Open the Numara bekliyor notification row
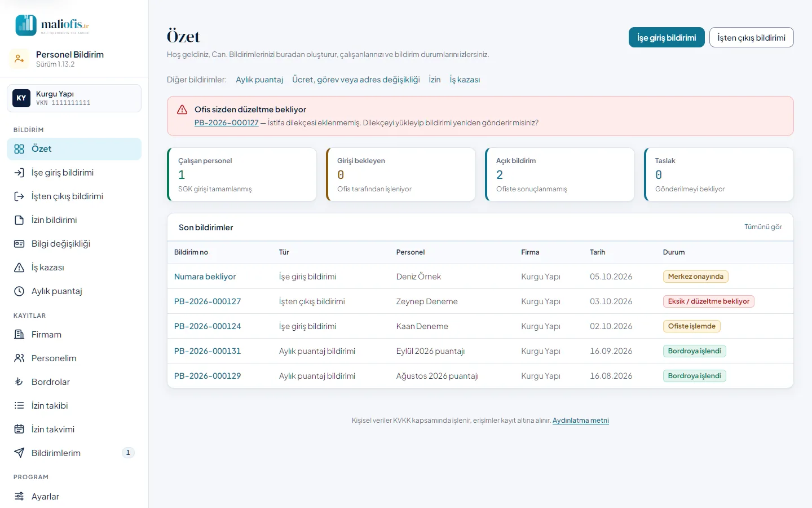The image size is (812, 508). tap(480, 277)
